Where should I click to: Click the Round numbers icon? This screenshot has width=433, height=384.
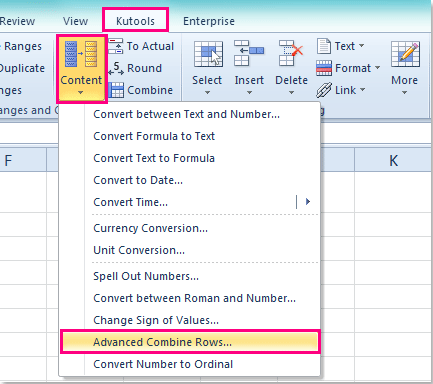(116, 68)
